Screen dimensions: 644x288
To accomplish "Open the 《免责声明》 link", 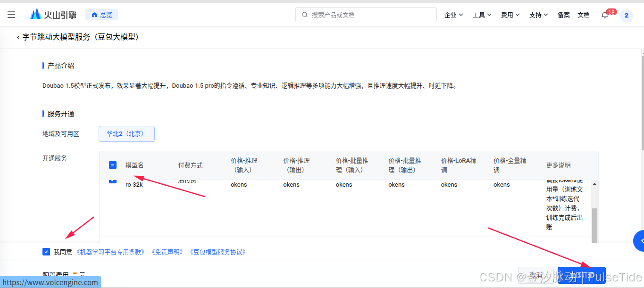I will [167, 252].
